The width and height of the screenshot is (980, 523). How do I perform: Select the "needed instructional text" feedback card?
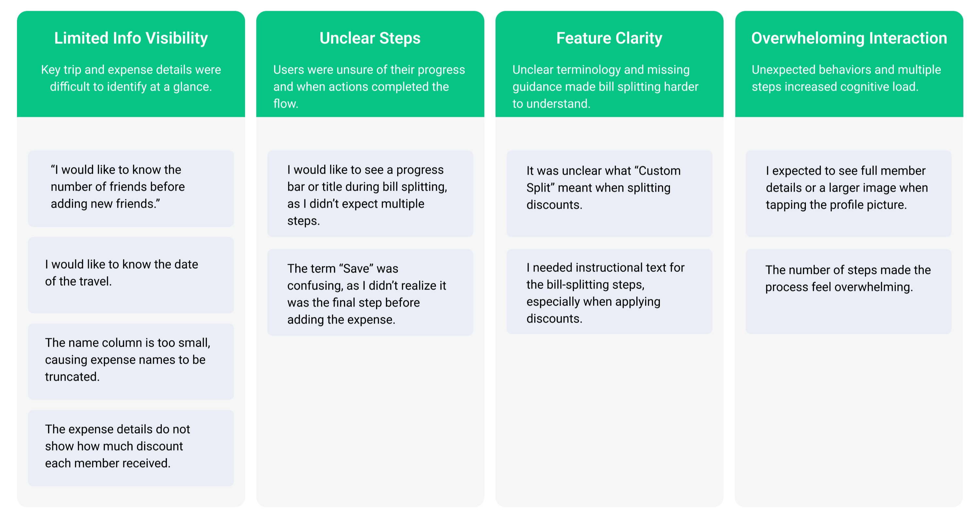pyautogui.click(x=609, y=292)
